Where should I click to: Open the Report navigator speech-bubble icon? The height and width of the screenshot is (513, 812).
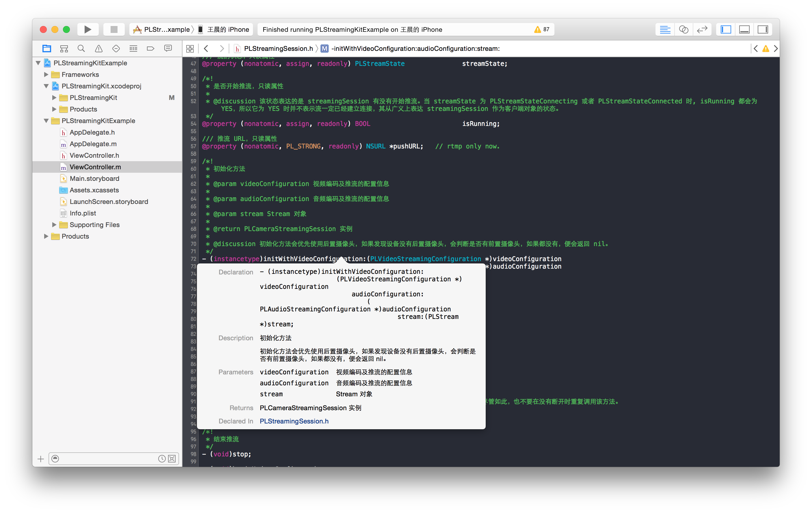point(168,49)
